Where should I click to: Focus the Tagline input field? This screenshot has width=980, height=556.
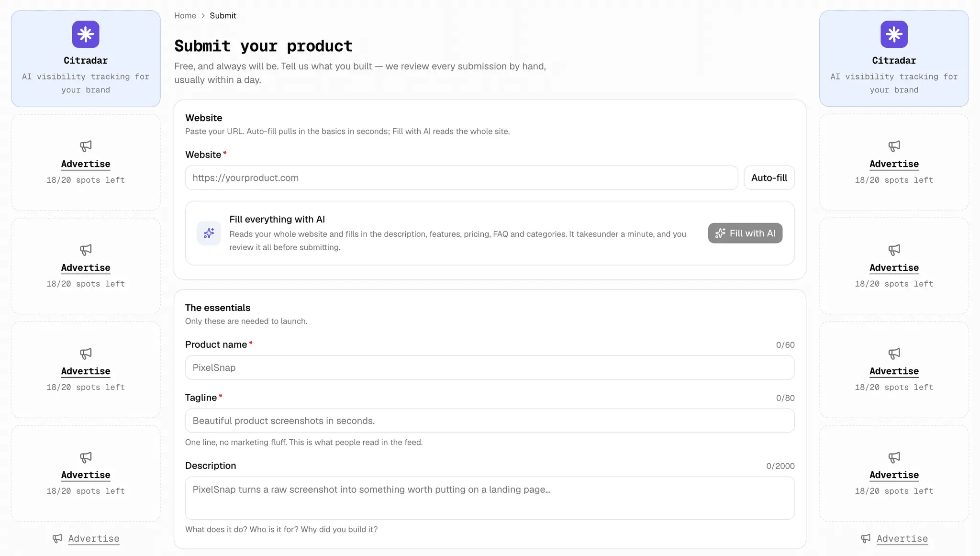coord(490,421)
